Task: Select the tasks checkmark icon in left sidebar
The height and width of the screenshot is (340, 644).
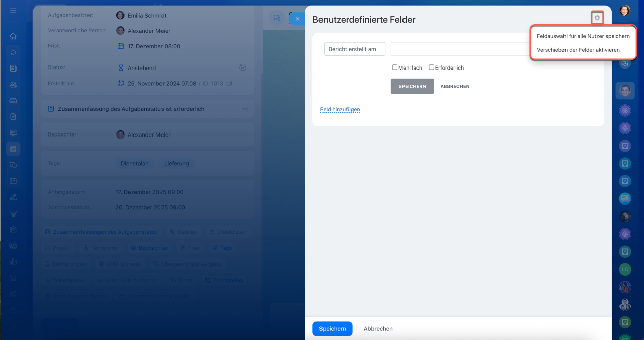Action: [x=13, y=149]
